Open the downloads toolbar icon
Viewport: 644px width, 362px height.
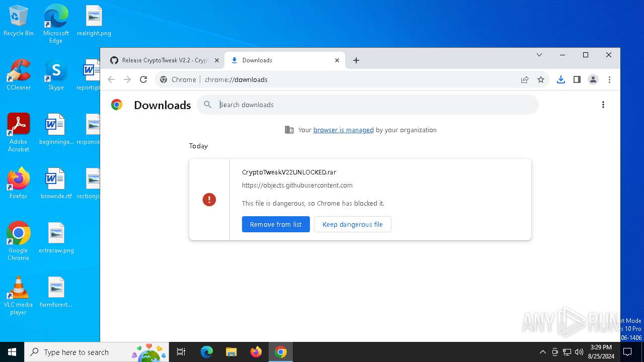click(561, 79)
